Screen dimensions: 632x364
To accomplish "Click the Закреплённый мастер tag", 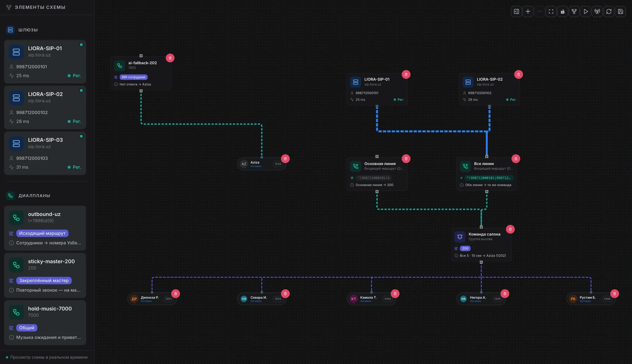I will tap(44, 280).
